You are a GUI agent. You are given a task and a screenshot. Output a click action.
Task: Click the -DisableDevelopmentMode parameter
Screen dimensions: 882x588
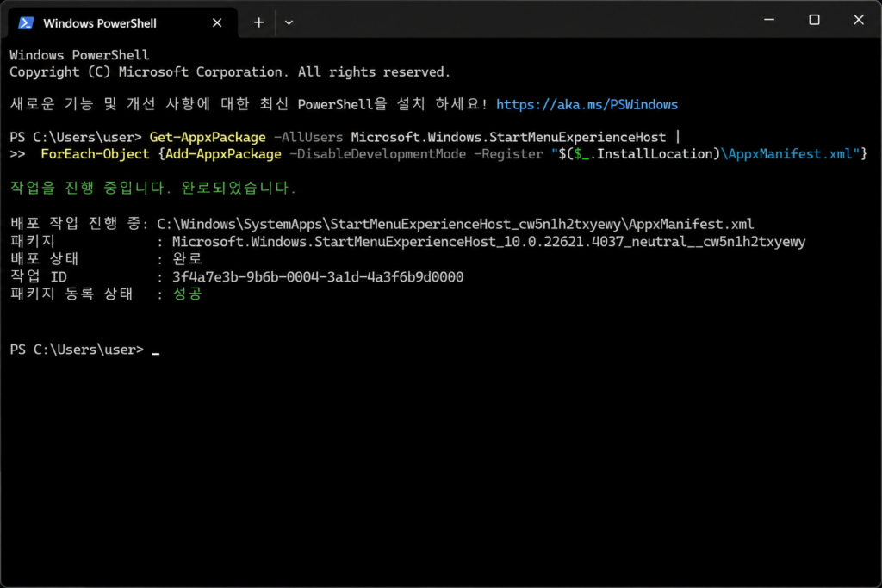[x=377, y=154]
